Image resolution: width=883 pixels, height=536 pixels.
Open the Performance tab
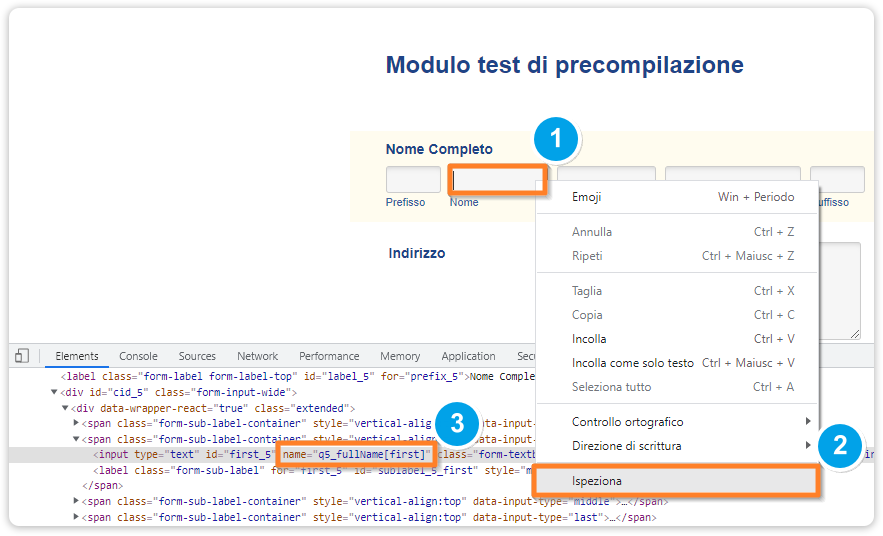[329, 356]
